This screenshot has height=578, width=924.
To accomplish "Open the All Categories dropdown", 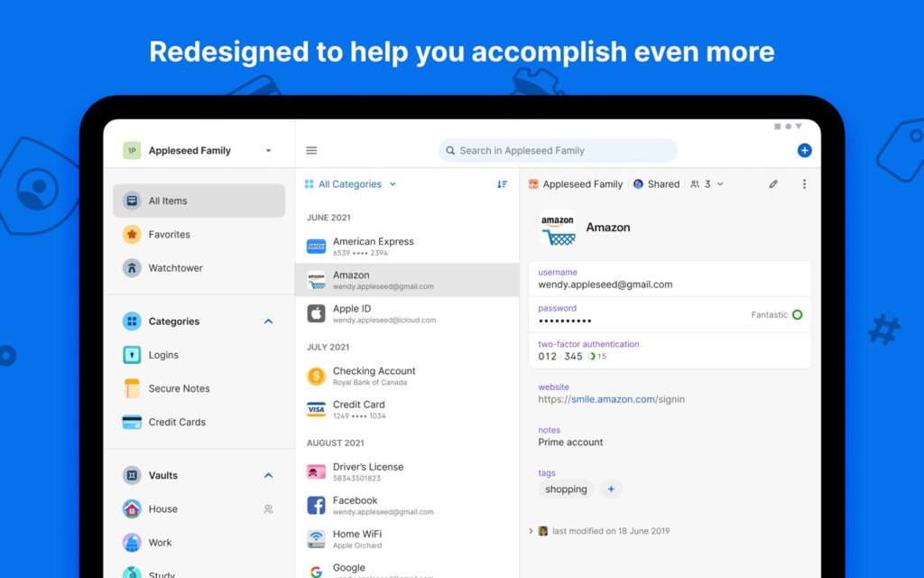I will 350,183.
